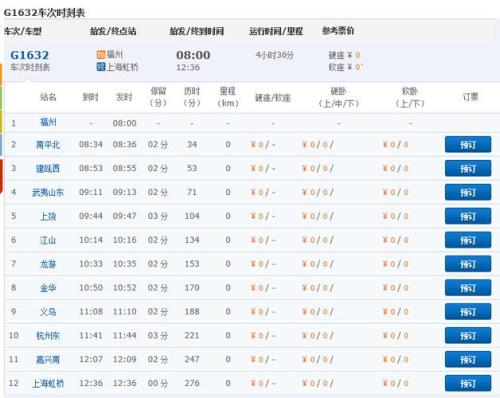Click the 4小时36分 duration text

coord(275,55)
